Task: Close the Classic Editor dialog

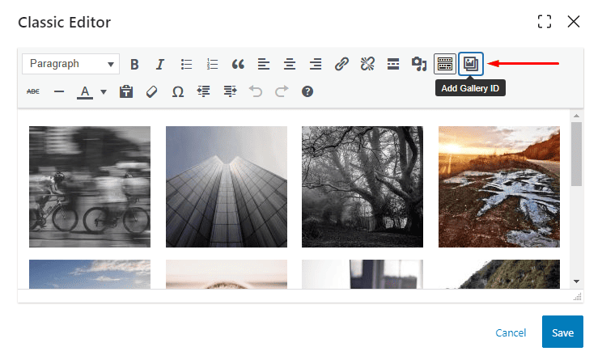Action: [x=574, y=22]
